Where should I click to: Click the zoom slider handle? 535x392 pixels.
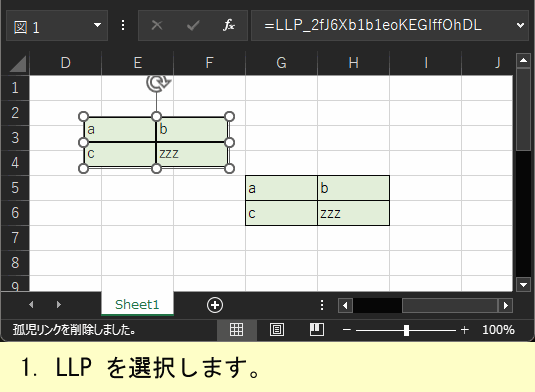[x=406, y=330]
